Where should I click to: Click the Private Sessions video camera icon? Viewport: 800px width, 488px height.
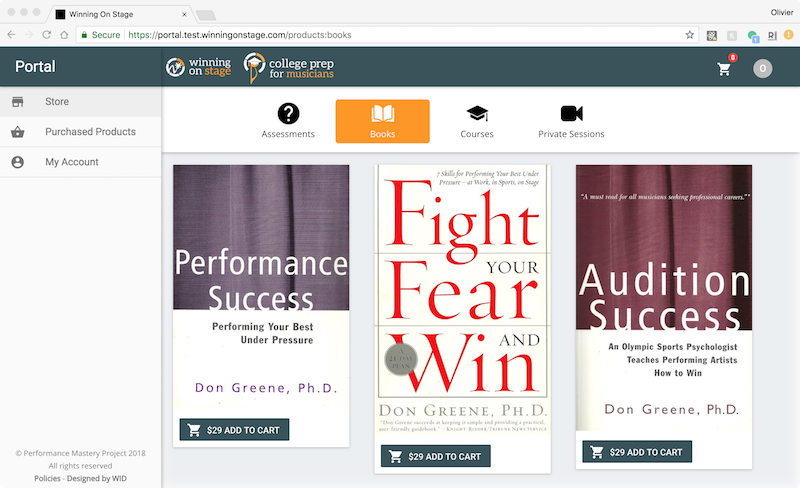[x=571, y=113]
